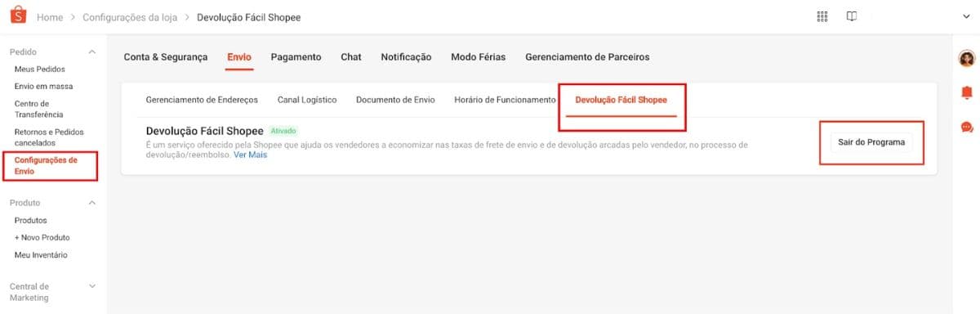
Task: Click the Ativado status badge
Action: click(283, 131)
